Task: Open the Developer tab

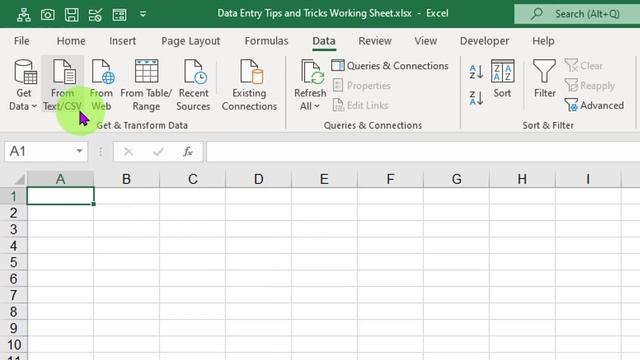Action: [x=484, y=41]
